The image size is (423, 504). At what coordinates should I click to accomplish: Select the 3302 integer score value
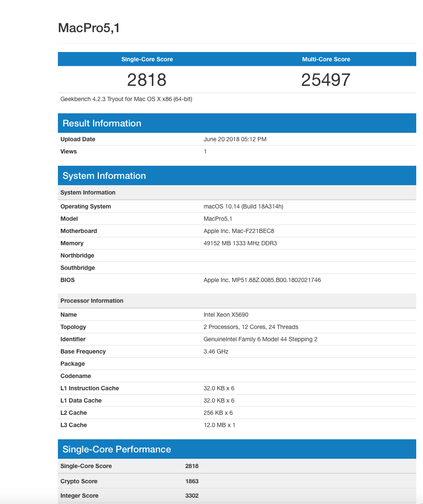[192, 496]
